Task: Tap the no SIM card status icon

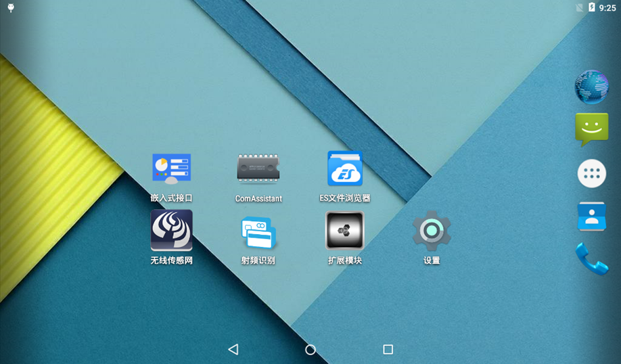Action: (580, 7)
